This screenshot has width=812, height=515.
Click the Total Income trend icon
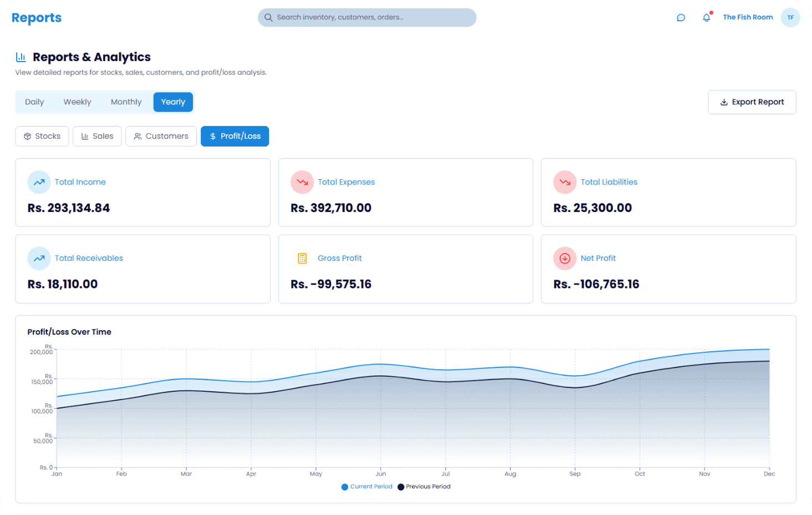pyautogui.click(x=39, y=182)
